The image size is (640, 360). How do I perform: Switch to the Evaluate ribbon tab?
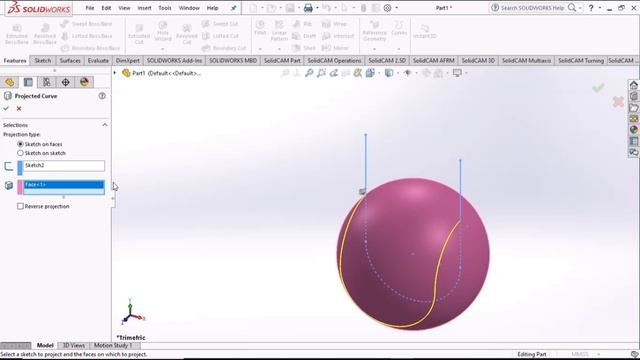click(98, 60)
